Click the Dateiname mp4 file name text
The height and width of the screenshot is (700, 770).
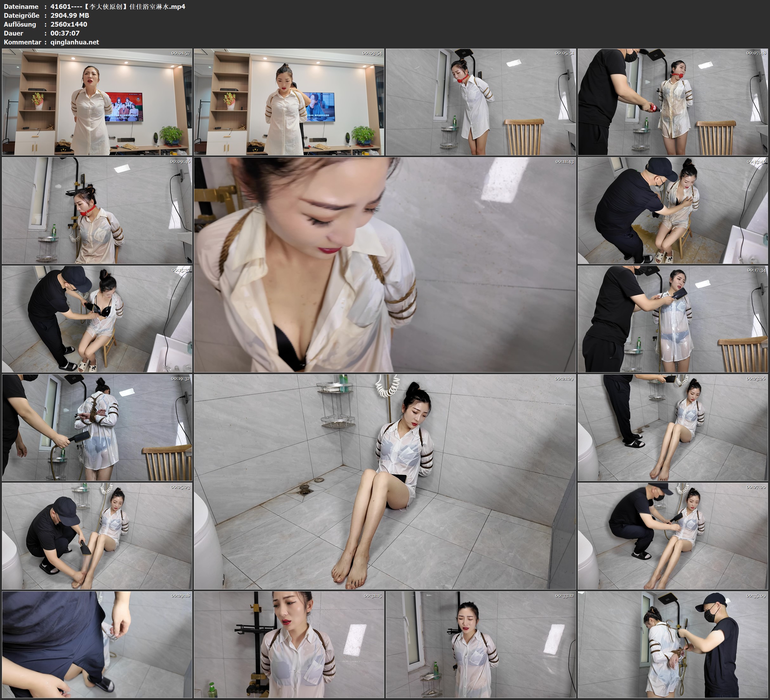click(118, 6)
